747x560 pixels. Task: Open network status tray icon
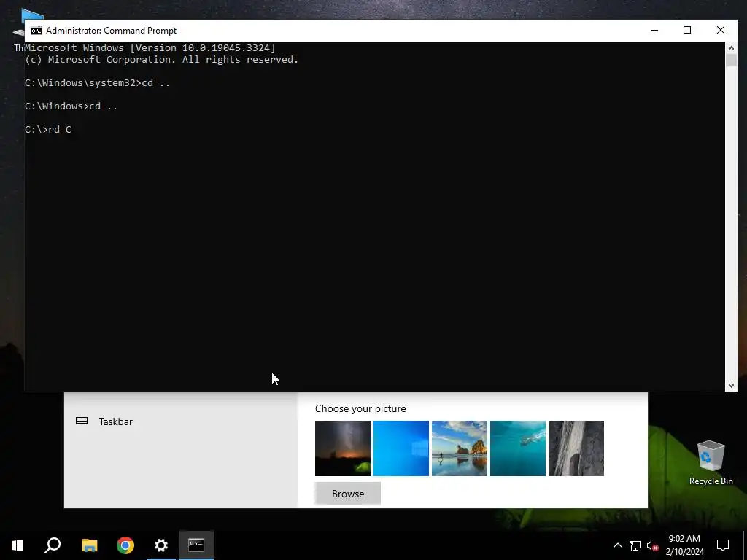(635, 545)
